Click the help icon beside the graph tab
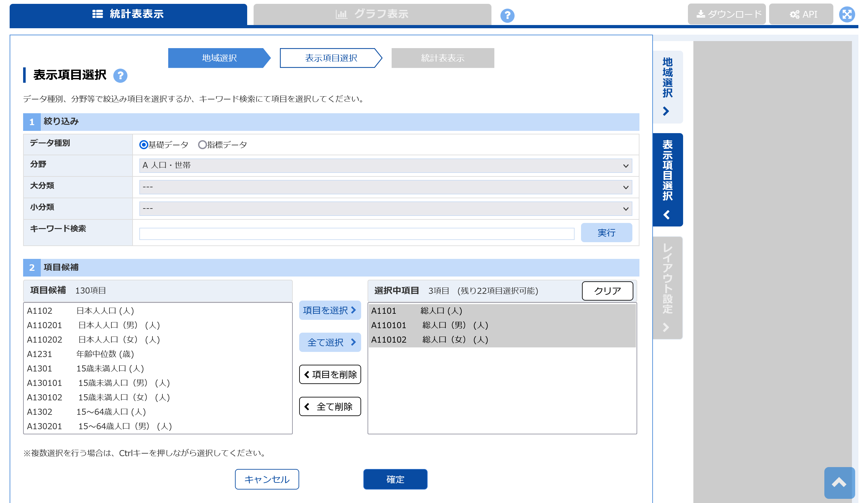Image resolution: width=868 pixels, height=503 pixels. [507, 15]
